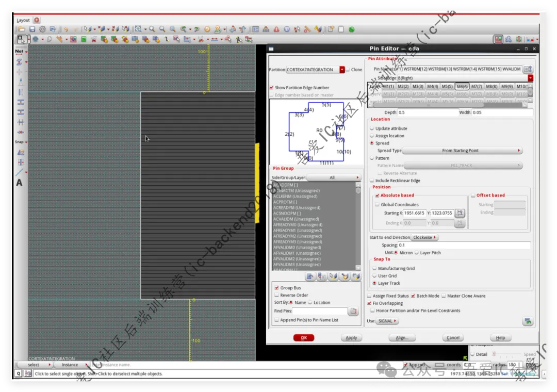This screenshot has height=392, width=557.
Task: Click the red warning triangle toolbar icon
Action: point(276,29)
